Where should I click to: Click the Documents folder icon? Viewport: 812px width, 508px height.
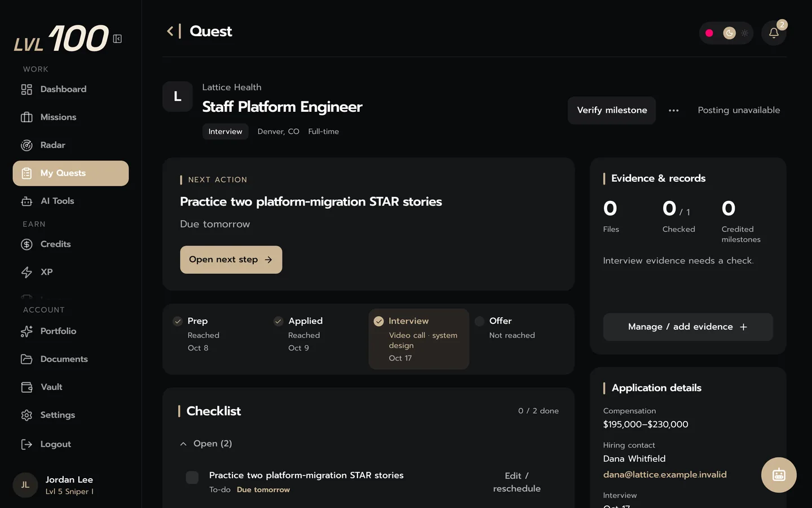coord(27,359)
